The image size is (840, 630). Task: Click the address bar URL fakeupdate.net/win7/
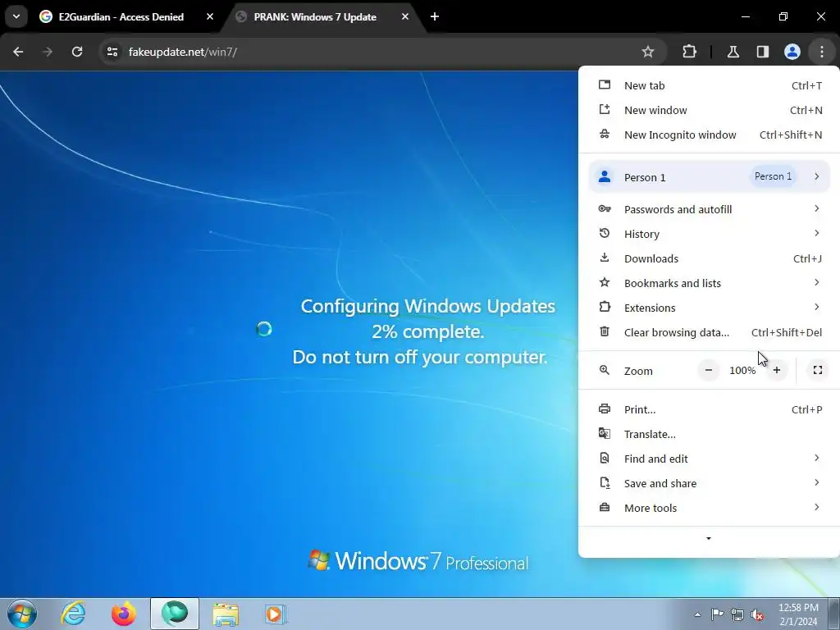(183, 52)
